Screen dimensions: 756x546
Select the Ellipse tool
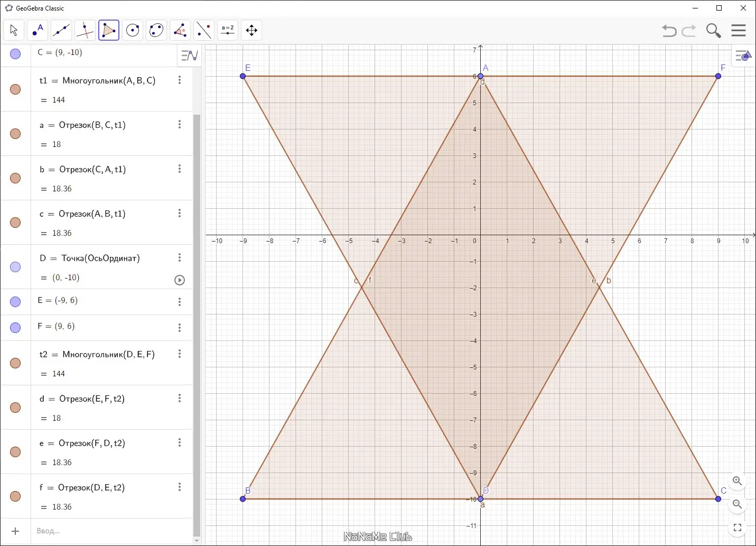point(156,30)
